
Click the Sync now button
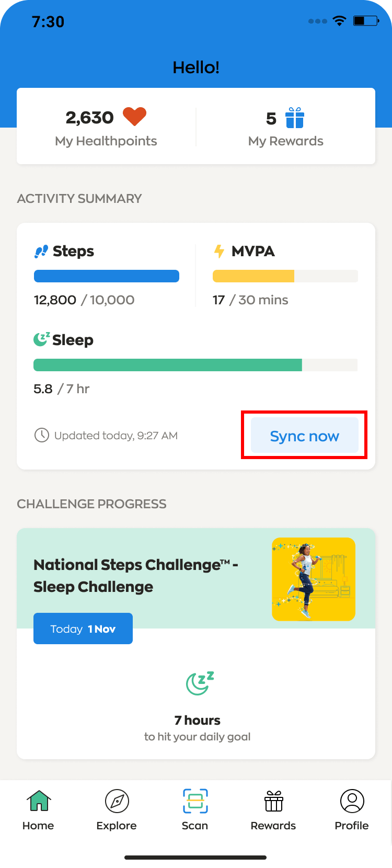pos(305,435)
